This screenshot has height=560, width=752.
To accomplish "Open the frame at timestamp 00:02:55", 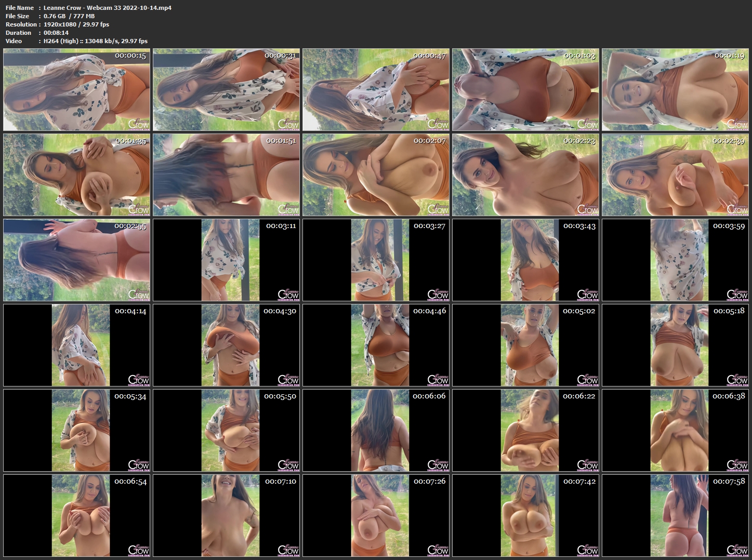I will click(76, 260).
